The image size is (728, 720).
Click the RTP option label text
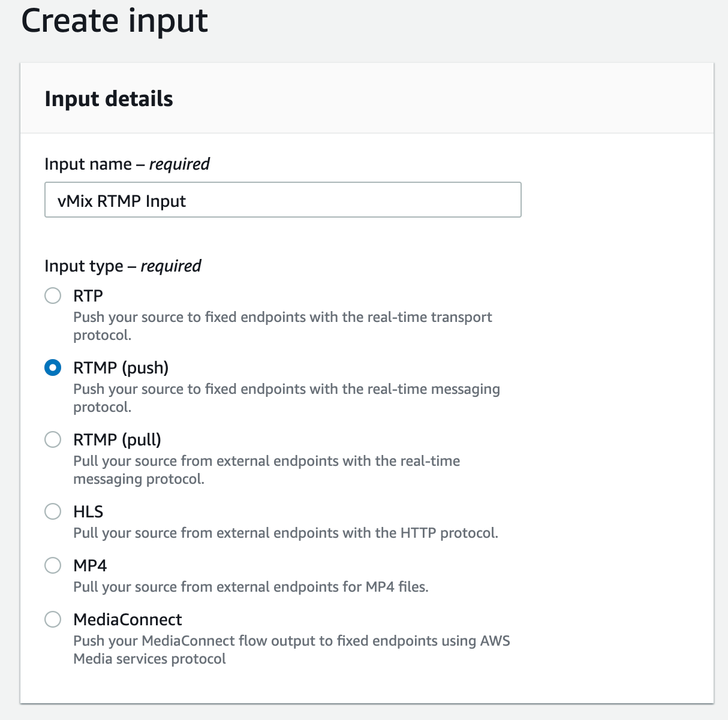pos(88,296)
